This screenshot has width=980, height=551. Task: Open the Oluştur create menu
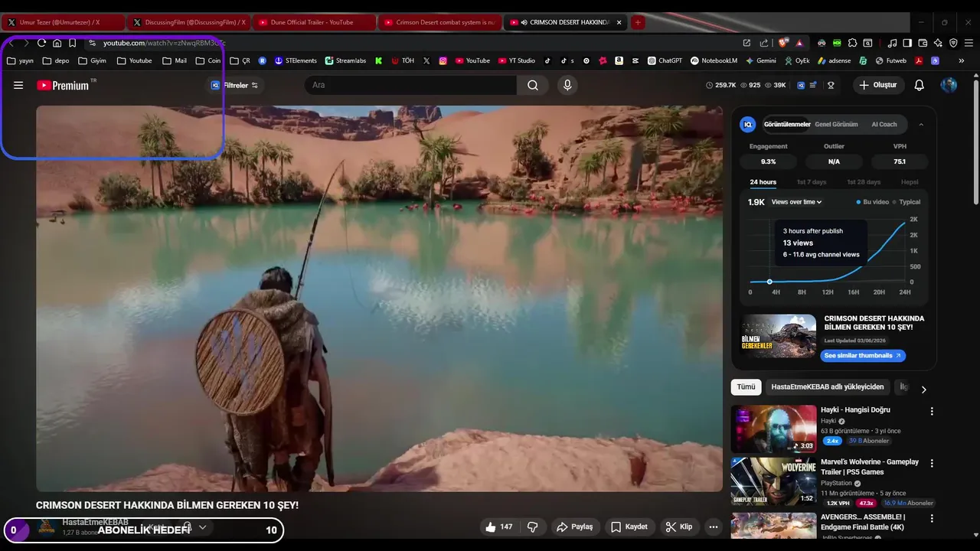coord(877,85)
